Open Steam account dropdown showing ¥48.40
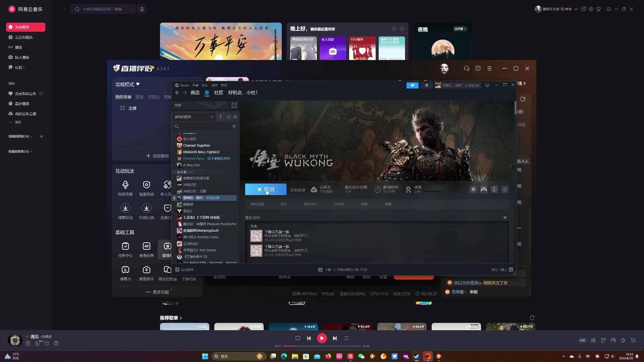 [458, 85]
